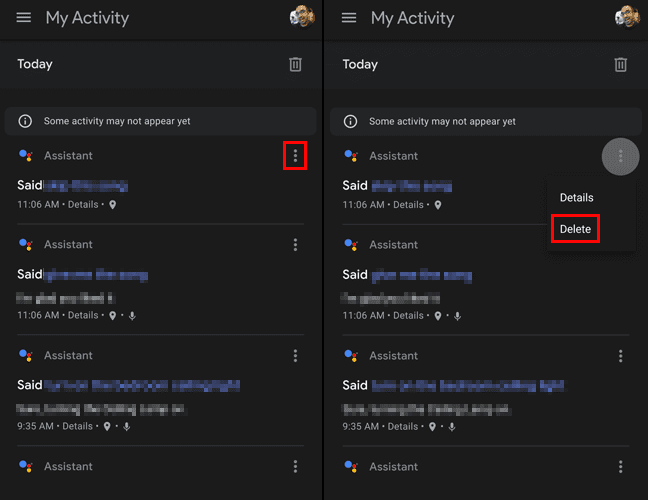Tap 'Today' heading in right screen
This screenshot has width=648, height=500.
(360, 64)
